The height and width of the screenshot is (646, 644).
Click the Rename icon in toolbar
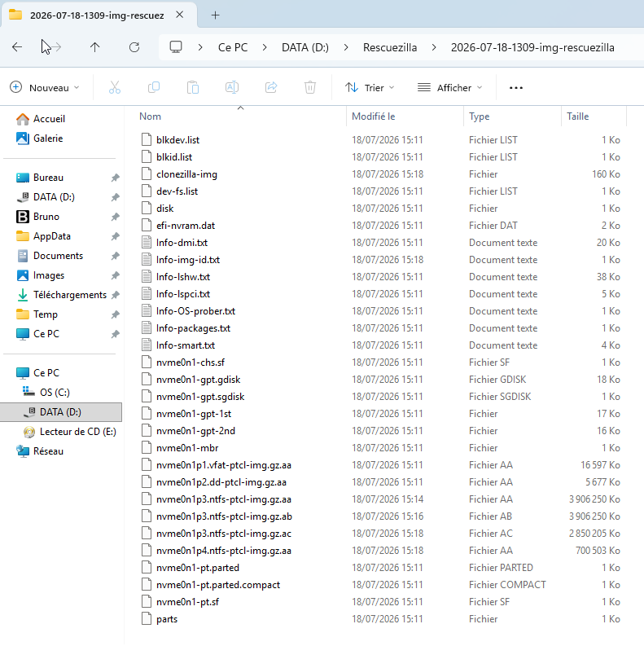click(x=232, y=87)
